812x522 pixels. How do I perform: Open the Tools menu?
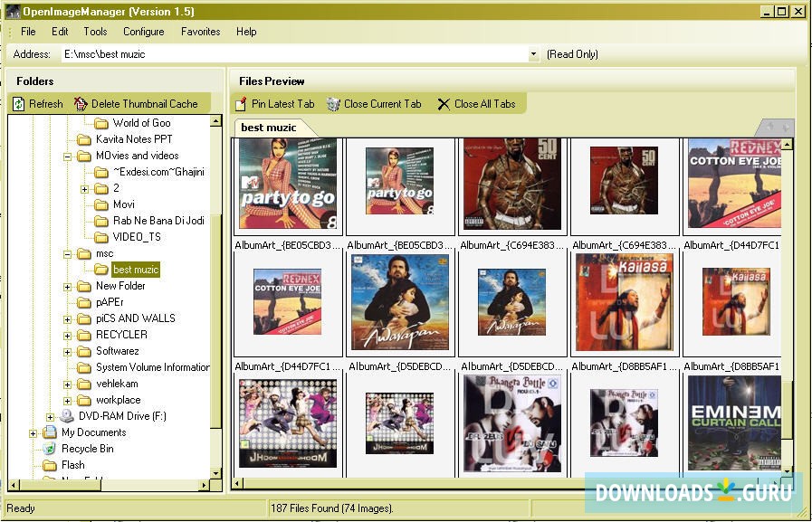94,32
